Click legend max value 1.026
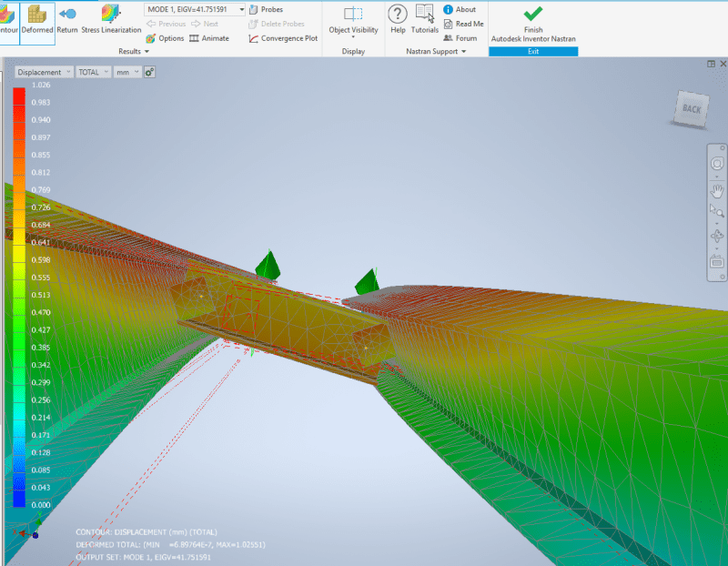 (x=41, y=85)
